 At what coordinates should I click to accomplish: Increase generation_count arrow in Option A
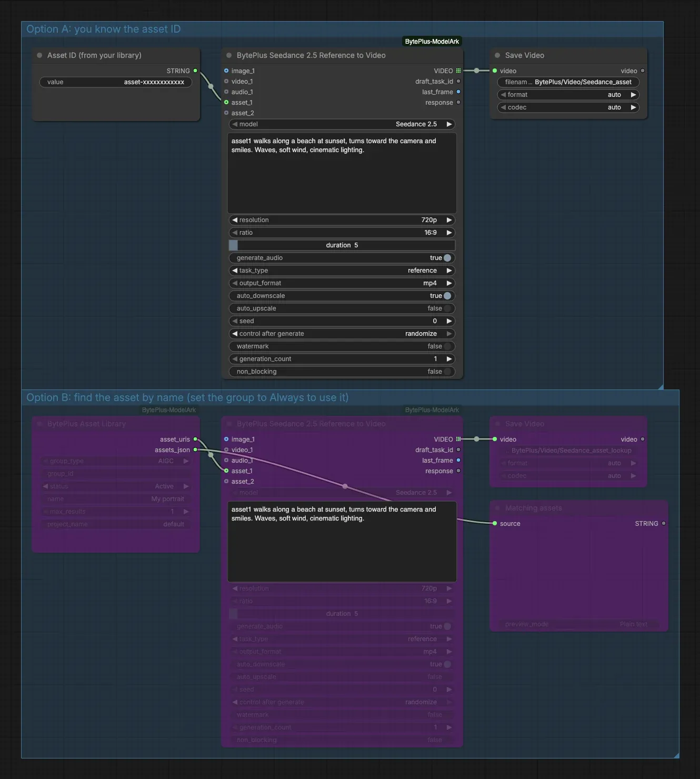pos(449,359)
